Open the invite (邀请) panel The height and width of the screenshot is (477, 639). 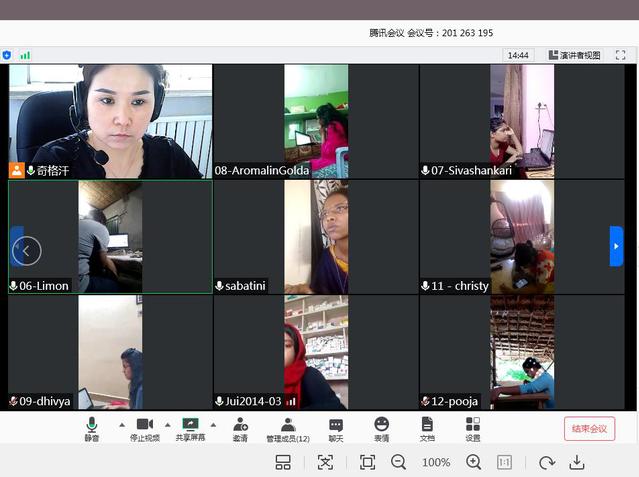pos(240,428)
